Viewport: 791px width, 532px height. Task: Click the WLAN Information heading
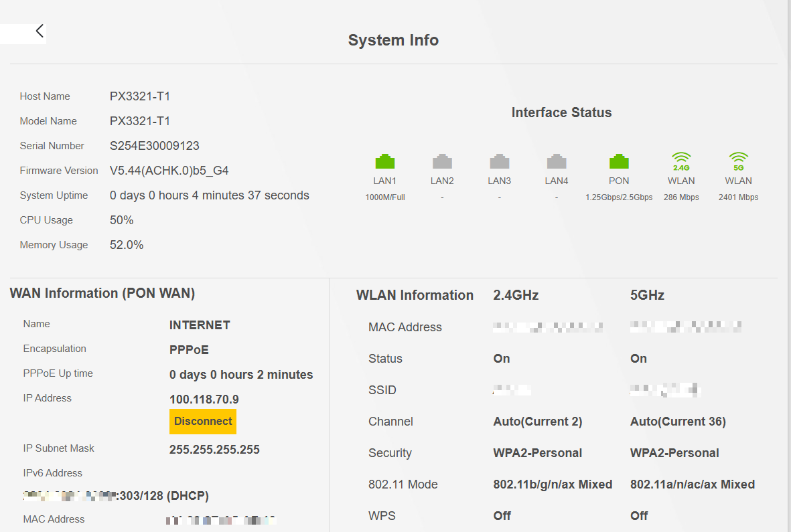coord(415,295)
